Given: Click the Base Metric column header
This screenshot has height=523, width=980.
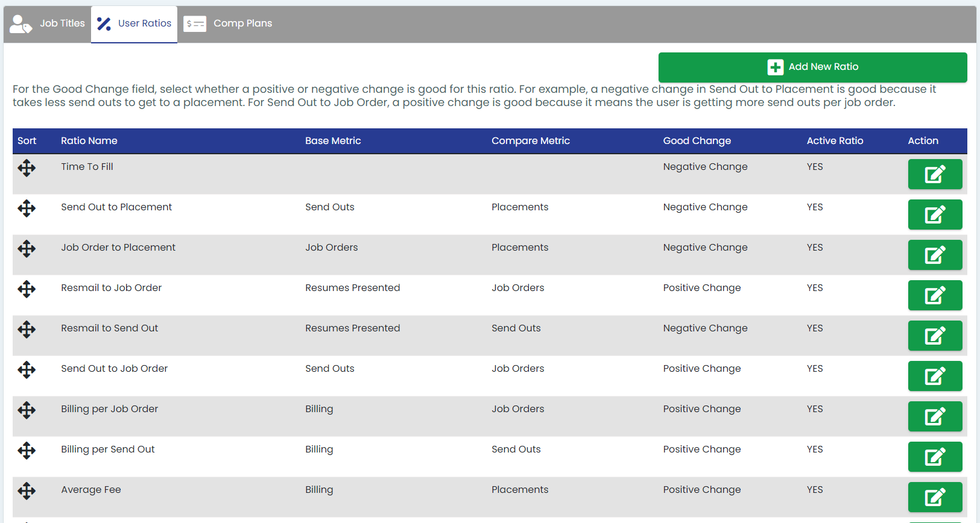Looking at the screenshot, I should 333,141.
